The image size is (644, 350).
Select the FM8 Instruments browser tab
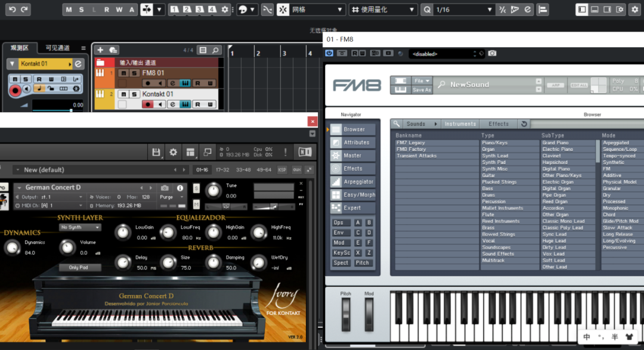460,123
